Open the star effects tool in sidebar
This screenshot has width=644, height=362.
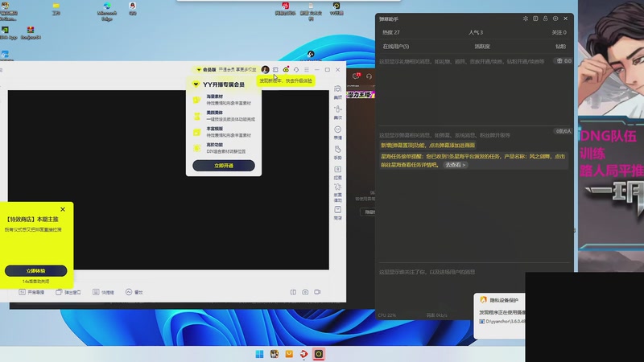(x=337, y=192)
